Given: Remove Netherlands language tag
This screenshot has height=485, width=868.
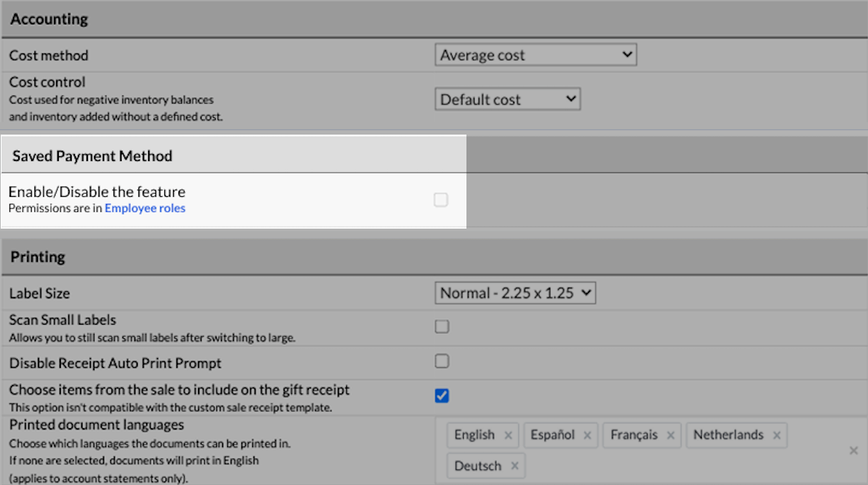Looking at the screenshot, I should [777, 435].
